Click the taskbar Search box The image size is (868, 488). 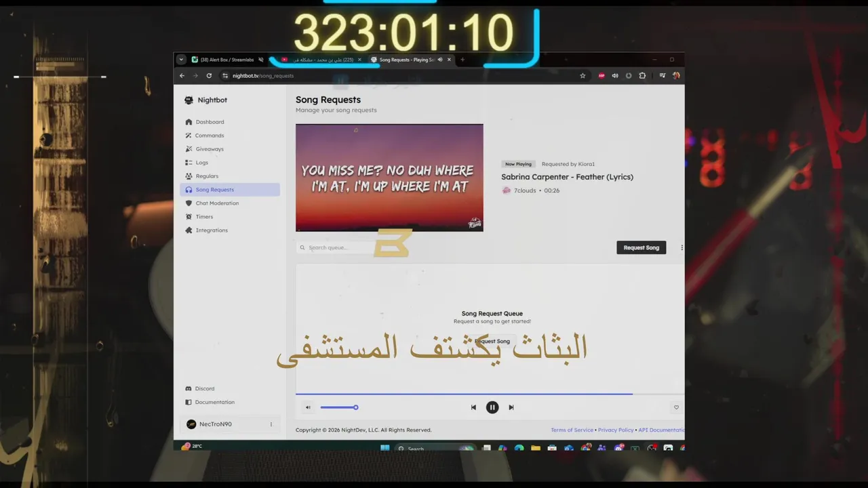pyautogui.click(x=434, y=448)
